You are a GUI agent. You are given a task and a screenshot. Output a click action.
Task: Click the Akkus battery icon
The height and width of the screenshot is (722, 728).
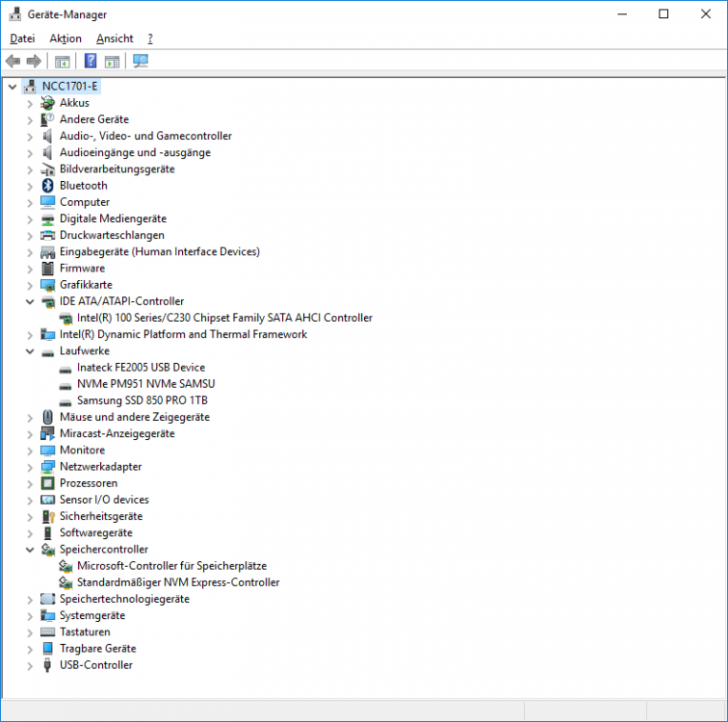click(x=47, y=103)
